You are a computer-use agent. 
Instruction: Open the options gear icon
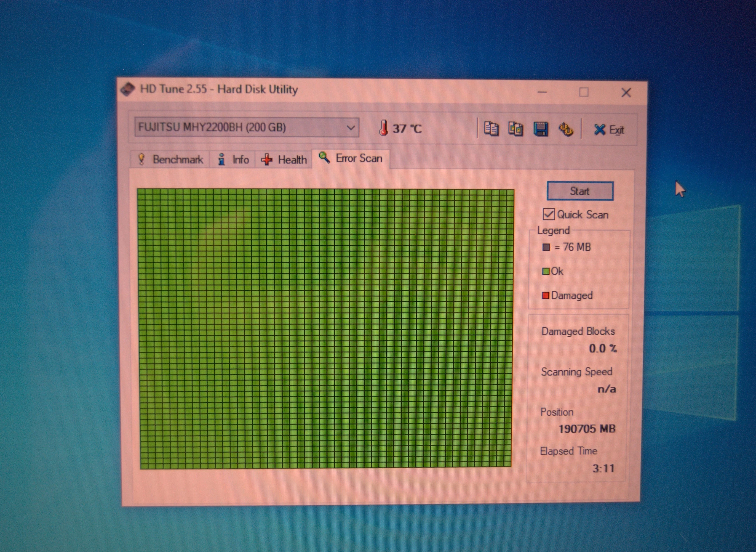tap(566, 129)
